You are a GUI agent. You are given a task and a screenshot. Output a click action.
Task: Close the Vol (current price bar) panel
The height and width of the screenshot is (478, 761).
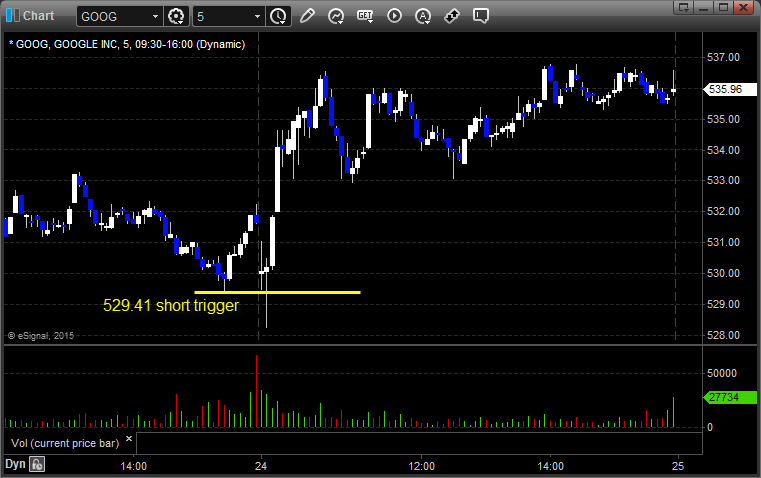pyautogui.click(x=129, y=439)
